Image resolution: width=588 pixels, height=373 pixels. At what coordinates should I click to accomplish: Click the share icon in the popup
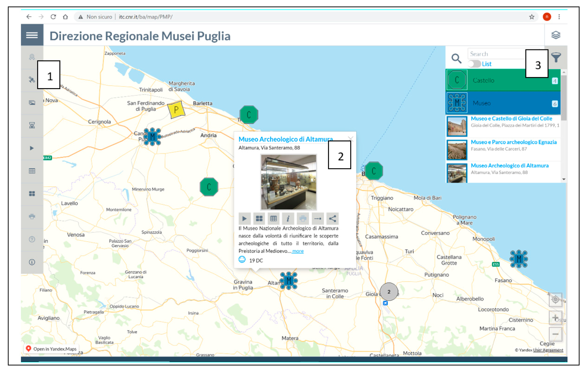click(332, 219)
